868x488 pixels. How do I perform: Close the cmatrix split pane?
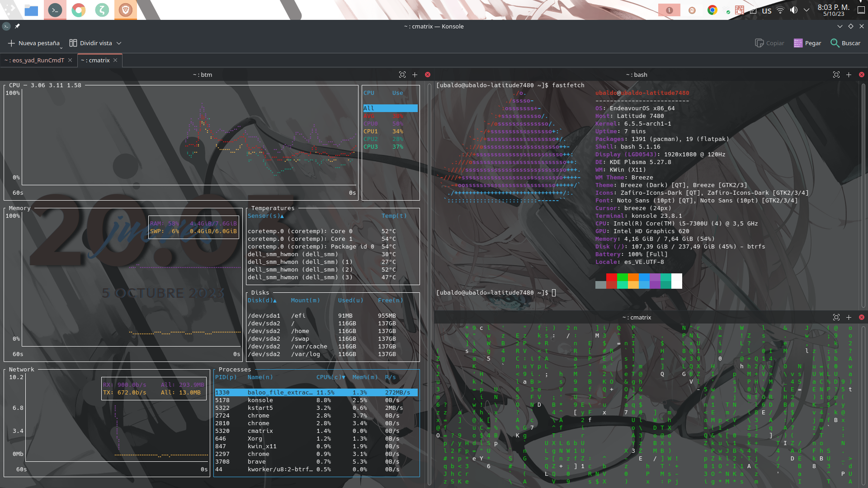pyautogui.click(x=862, y=317)
